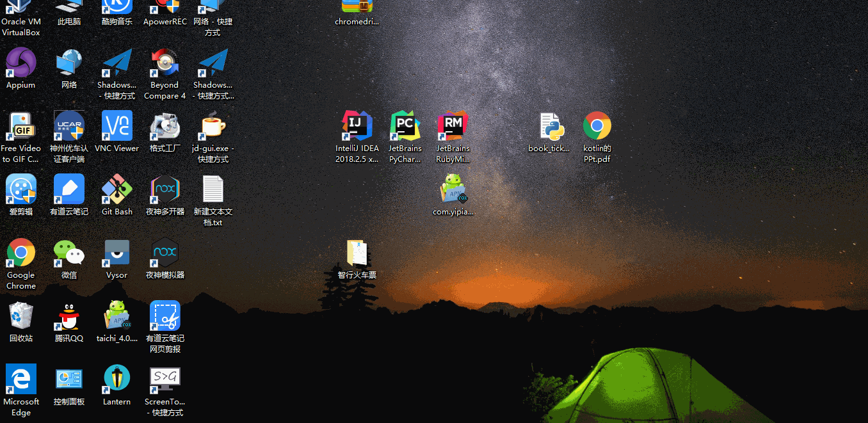Open IntelliJ IDEA 2018.2.5 shortcut
This screenshot has width=868, height=423.
point(357,137)
